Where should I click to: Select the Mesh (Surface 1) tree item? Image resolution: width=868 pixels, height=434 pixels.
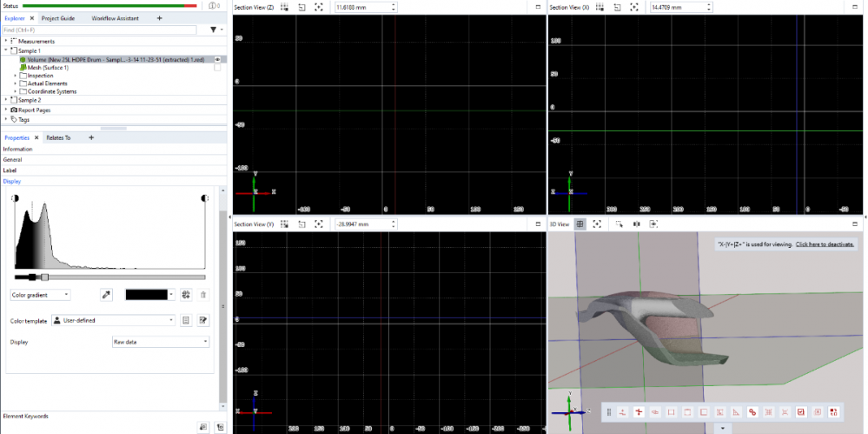[48, 68]
